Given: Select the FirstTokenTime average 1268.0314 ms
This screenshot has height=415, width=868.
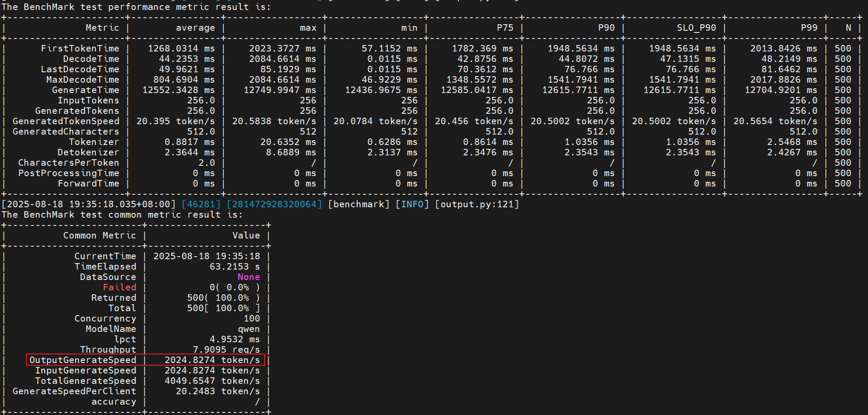Looking at the screenshot, I should point(181,48).
